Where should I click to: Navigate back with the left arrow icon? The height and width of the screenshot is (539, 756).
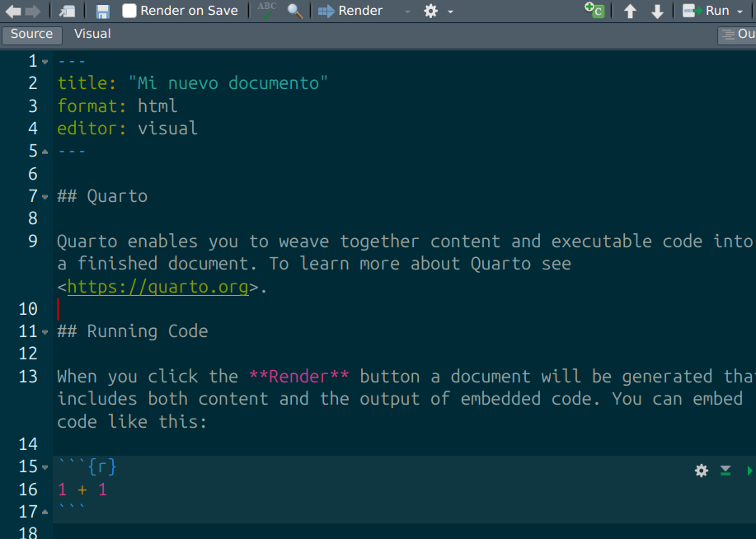[13, 11]
